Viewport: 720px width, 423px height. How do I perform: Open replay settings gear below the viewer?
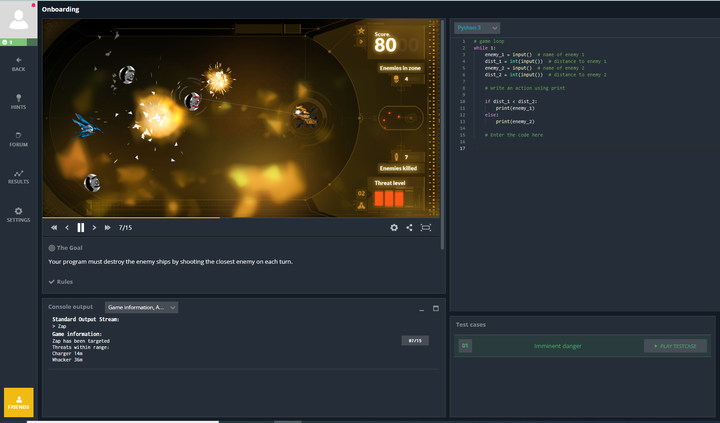point(394,227)
